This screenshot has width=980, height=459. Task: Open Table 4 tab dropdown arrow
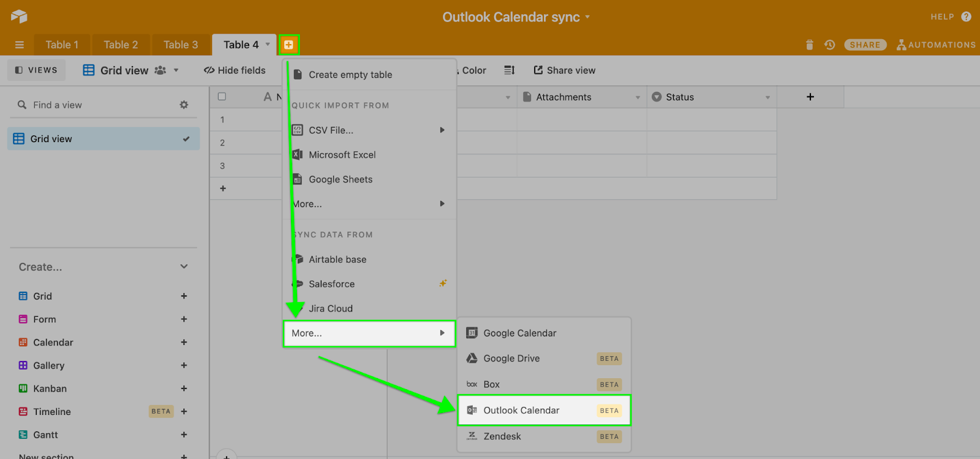point(268,44)
